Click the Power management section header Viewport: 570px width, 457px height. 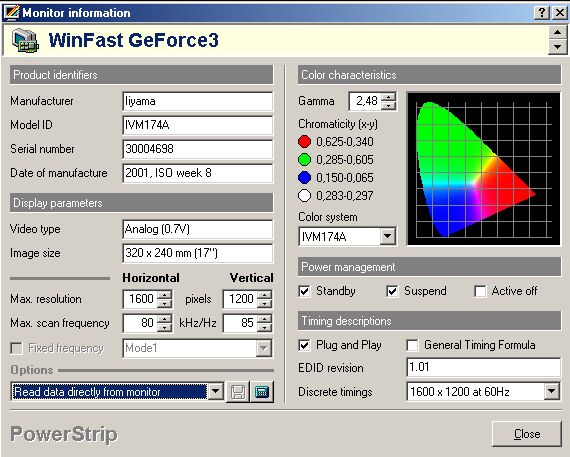429,267
